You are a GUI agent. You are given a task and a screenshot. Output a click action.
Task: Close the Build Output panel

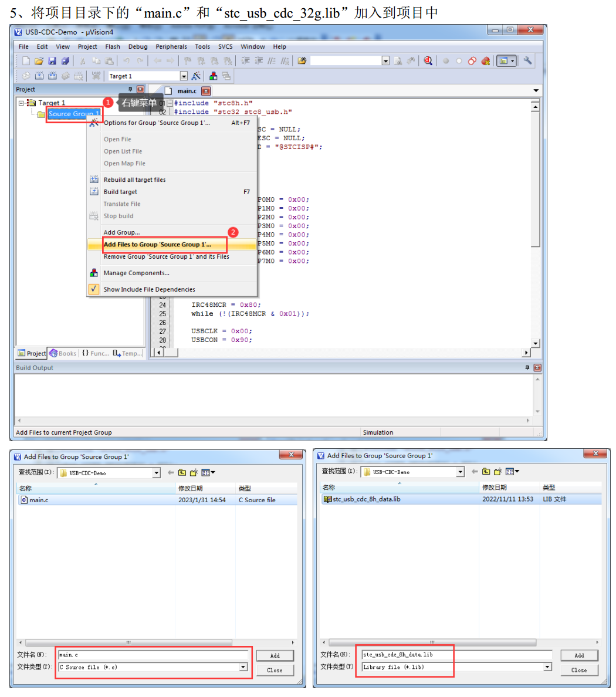point(537,368)
